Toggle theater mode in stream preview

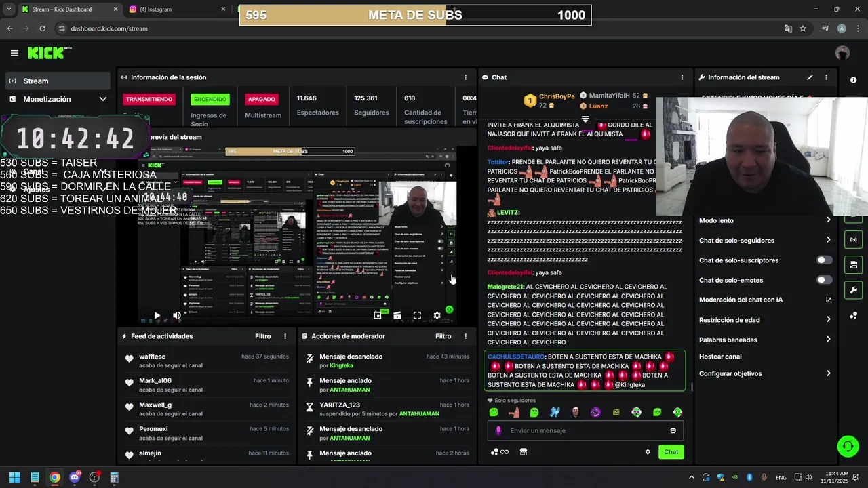click(x=397, y=315)
